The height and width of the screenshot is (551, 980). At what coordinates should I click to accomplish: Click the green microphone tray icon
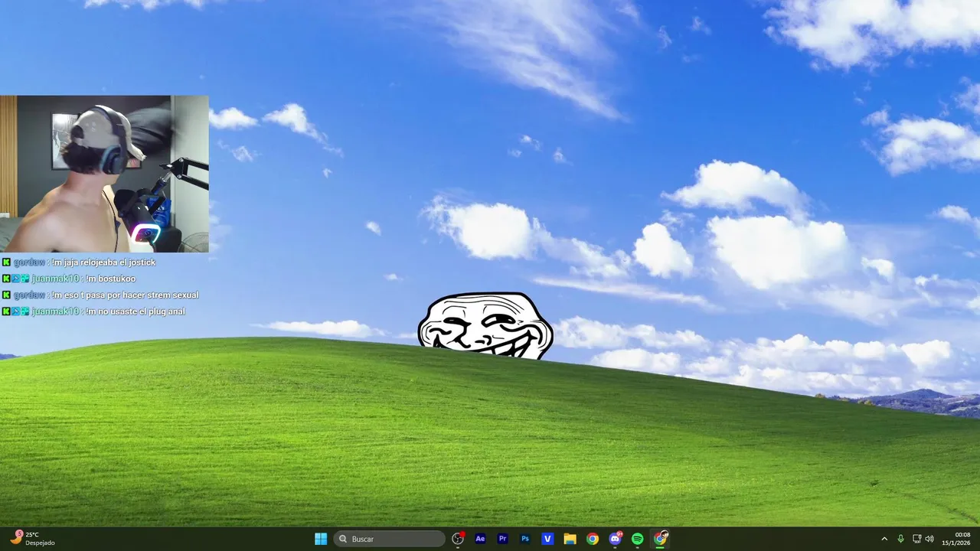click(900, 539)
